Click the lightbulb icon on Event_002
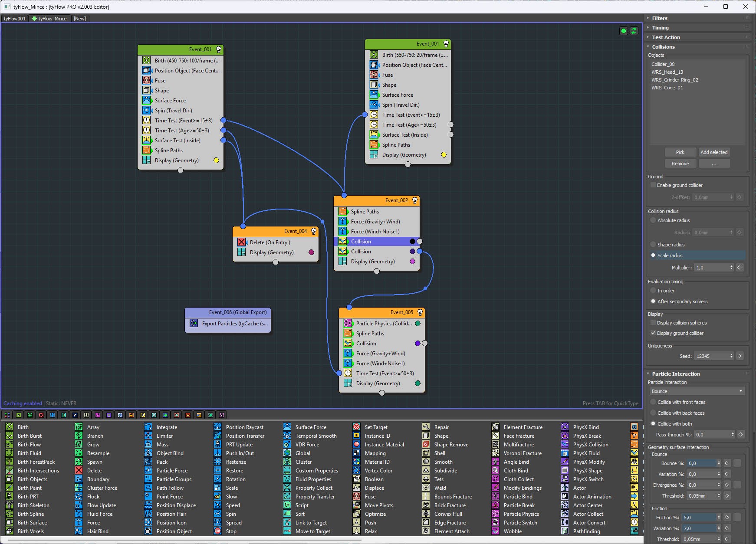Viewport: 756px width, 544px height. tap(415, 200)
